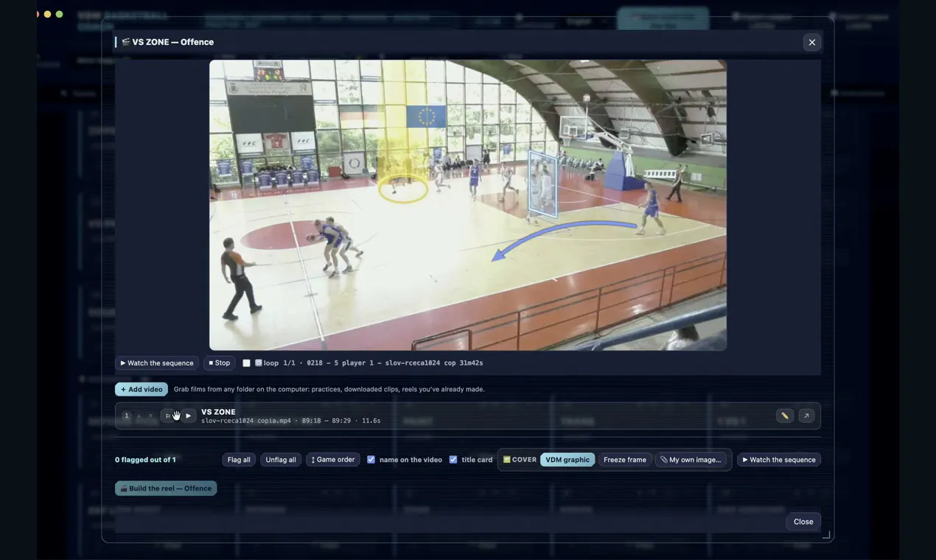
Task: Click the clip number 1 badge
Action: click(x=126, y=416)
